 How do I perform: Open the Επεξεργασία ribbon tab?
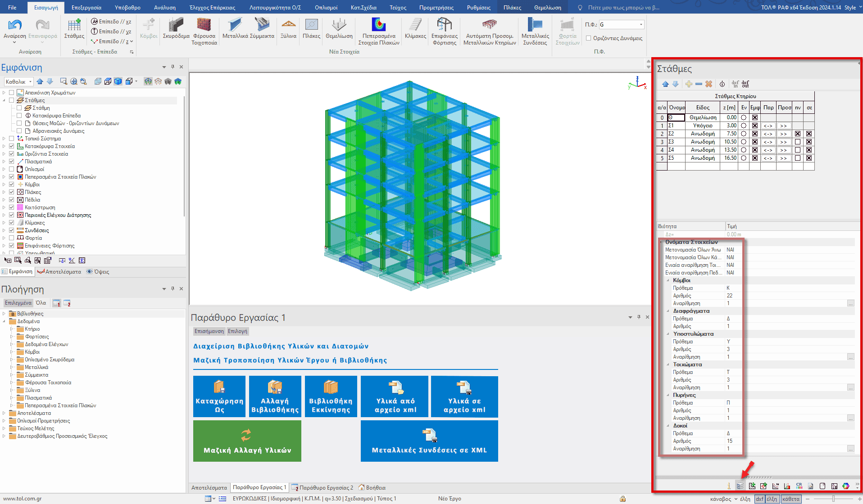coord(86,8)
